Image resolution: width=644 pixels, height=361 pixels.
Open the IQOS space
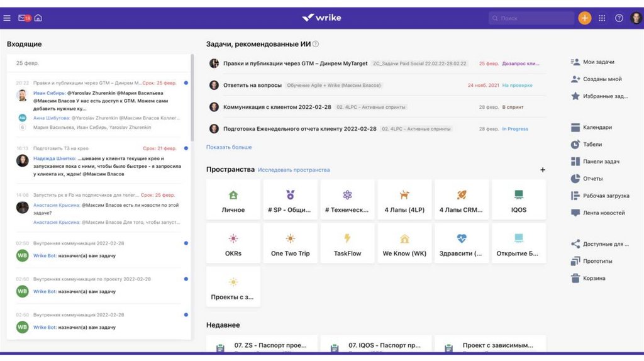point(519,199)
